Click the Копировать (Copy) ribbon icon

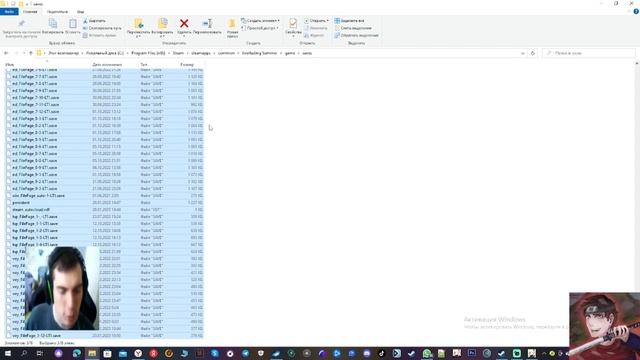[53, 24]
